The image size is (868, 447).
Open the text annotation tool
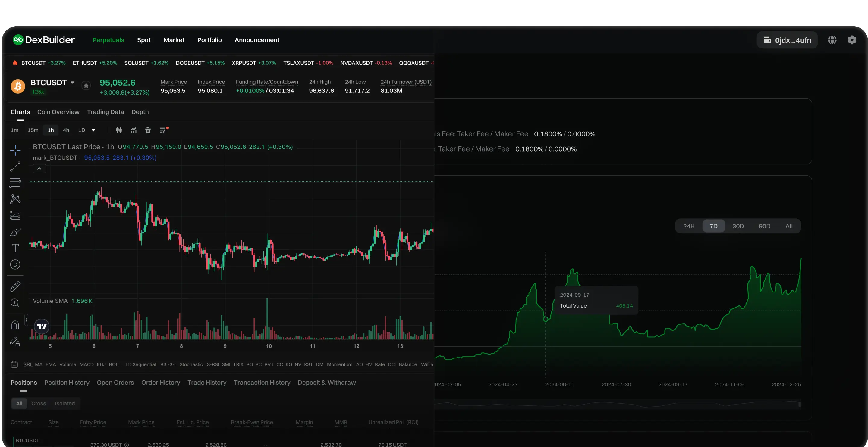coord(15,248)
